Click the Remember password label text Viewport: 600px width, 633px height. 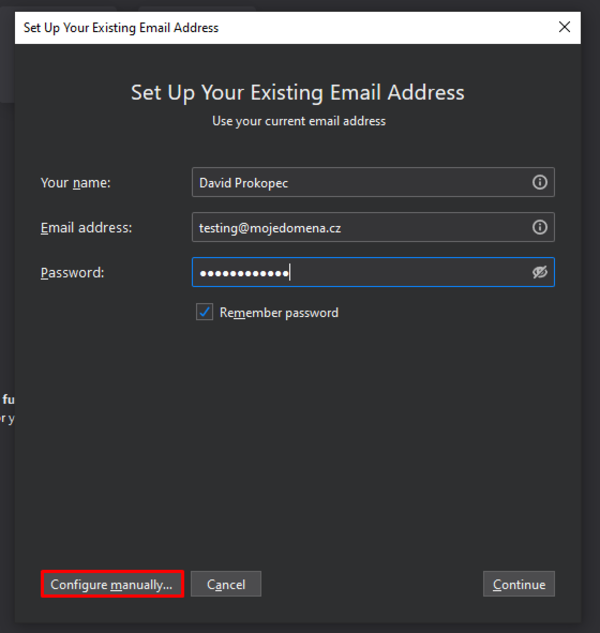point(279,313)
